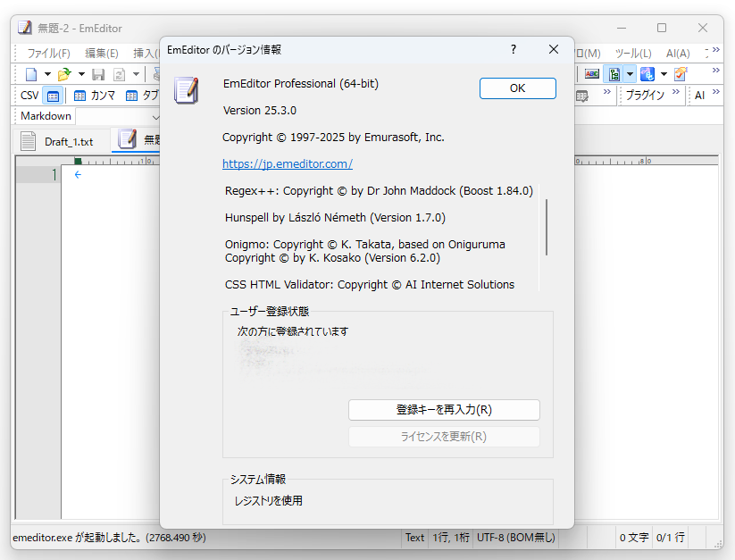Click the character conversion icon on the toolbar
This screenshot has width=735, height=560.
647,73
